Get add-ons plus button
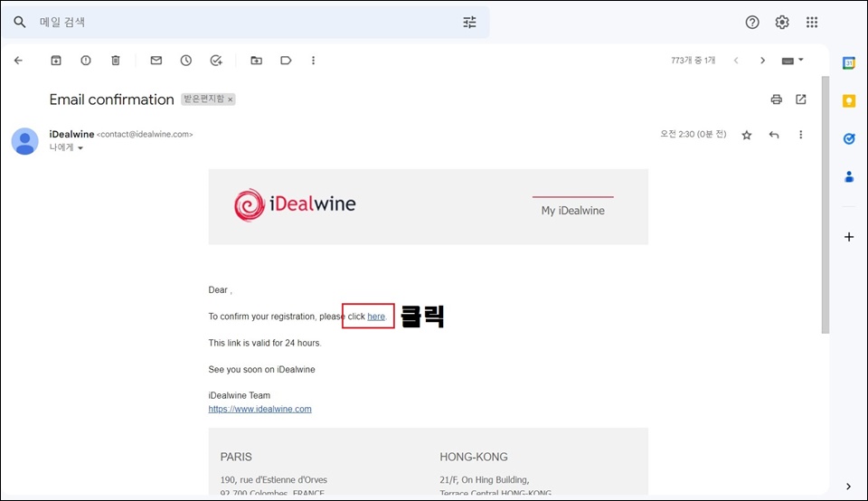This screenshot has height=501, width=868. click(849, 237)
